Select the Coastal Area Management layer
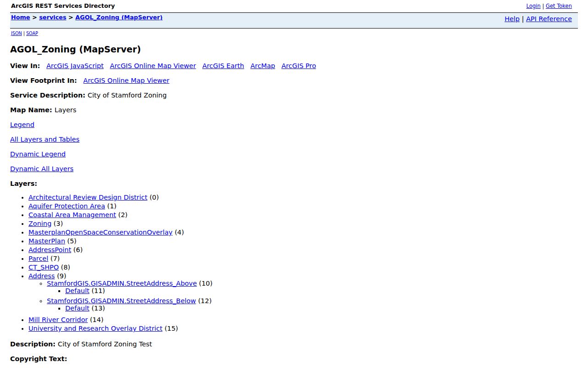The height and width of the screenshot is (368, 588). point(72,215)
